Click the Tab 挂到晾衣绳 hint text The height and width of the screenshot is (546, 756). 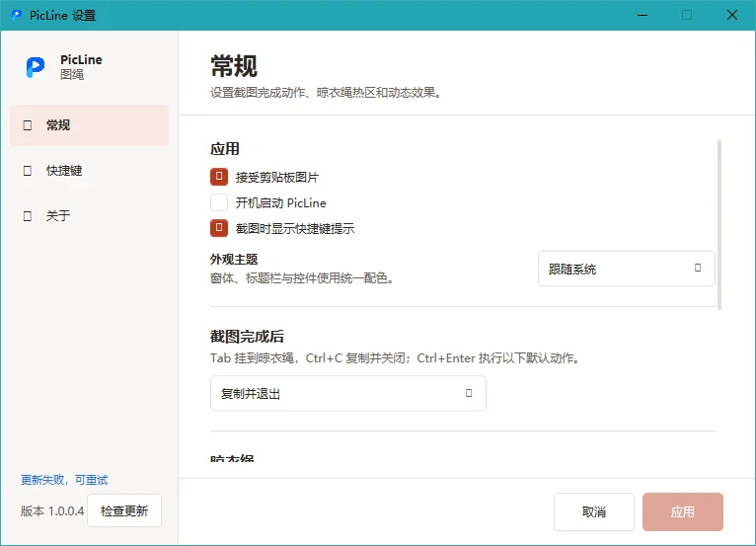(396, 358)
